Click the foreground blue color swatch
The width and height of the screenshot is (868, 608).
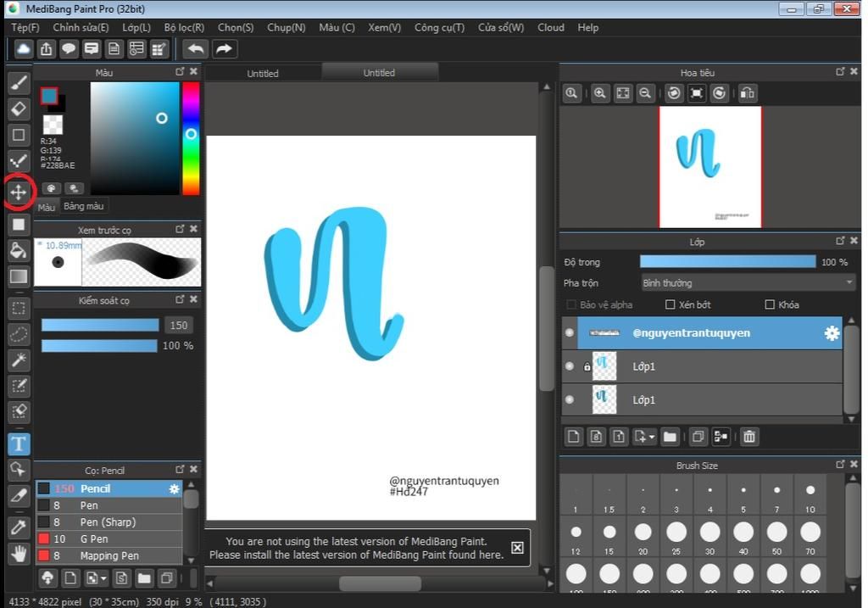(48, 96)
